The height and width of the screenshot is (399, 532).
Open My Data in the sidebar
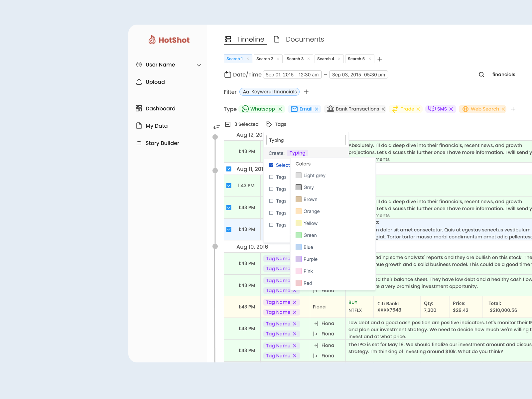[x=157, y=126]
